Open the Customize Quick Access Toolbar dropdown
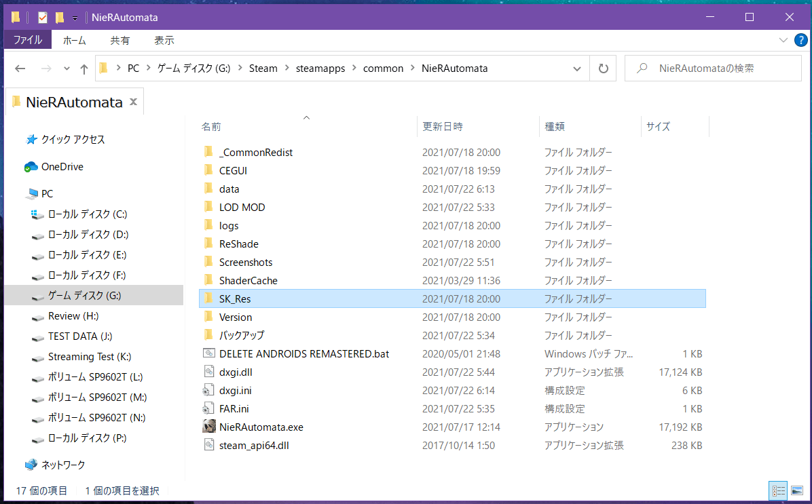812x504 pixels. (x=75, y=18)
